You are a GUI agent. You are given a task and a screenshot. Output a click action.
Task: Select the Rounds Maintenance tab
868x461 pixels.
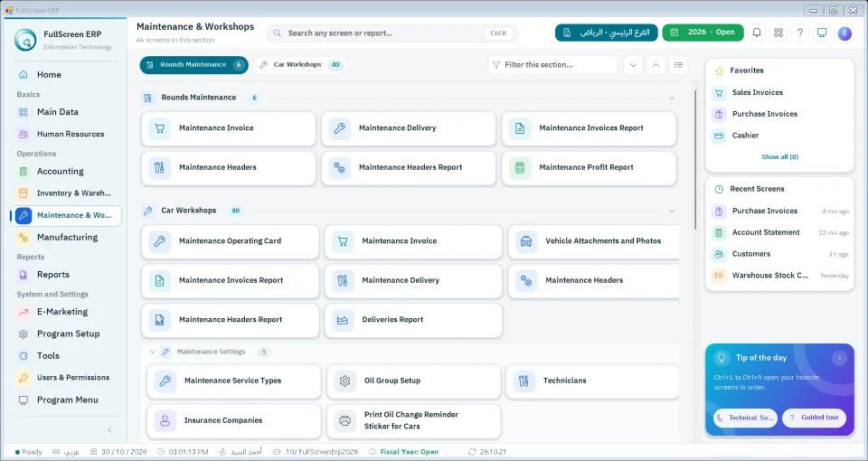click(193, 65)
